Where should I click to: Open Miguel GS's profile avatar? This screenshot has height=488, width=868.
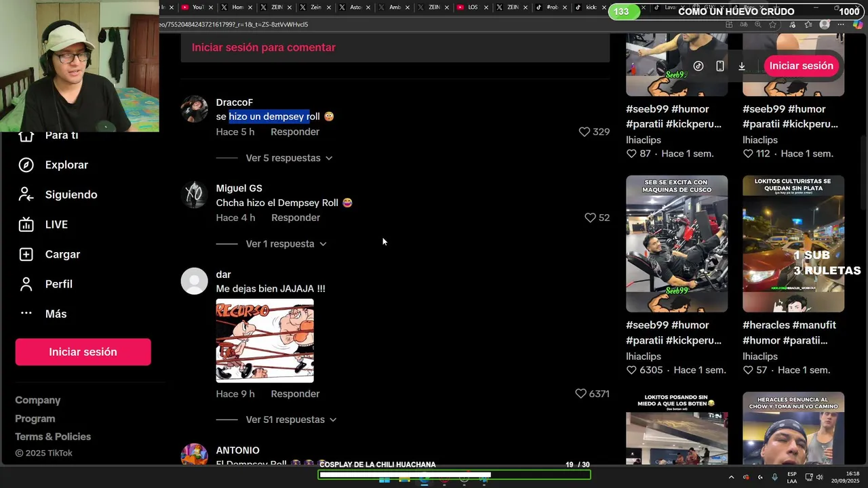tap(194, 195)
